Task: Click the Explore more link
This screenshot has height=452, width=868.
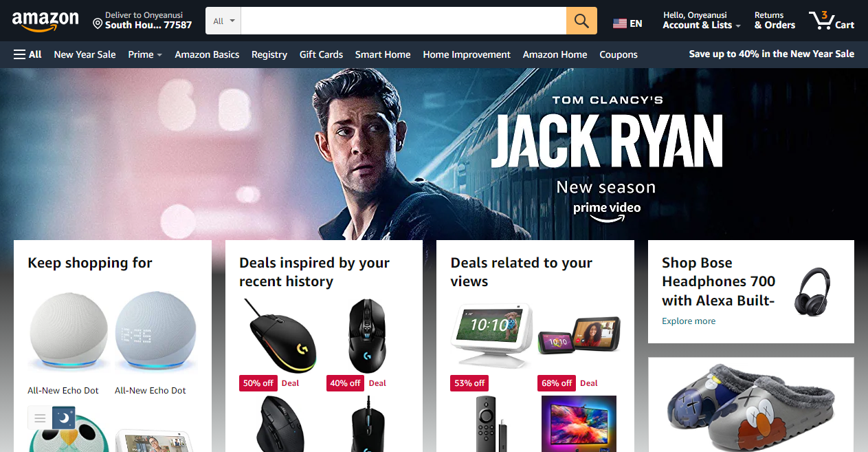Action: tap(689, 321)
